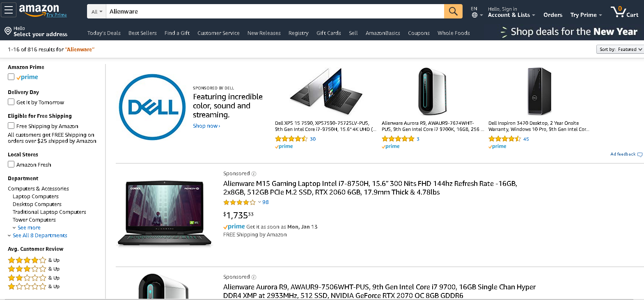The height and width of the screenshot is (300, 644).
Task: Open Laptop Computers department link
Action: (36, 197)
